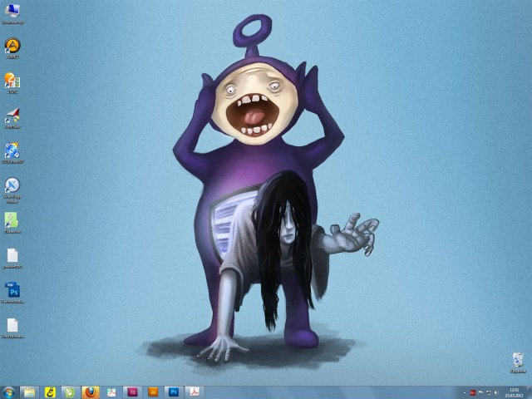Image resolution: width=532 pixels, height=399 pixels.
Task: Click the Adobe Reader taskbar icon right of Photoshop
Action: pos(194,392)
